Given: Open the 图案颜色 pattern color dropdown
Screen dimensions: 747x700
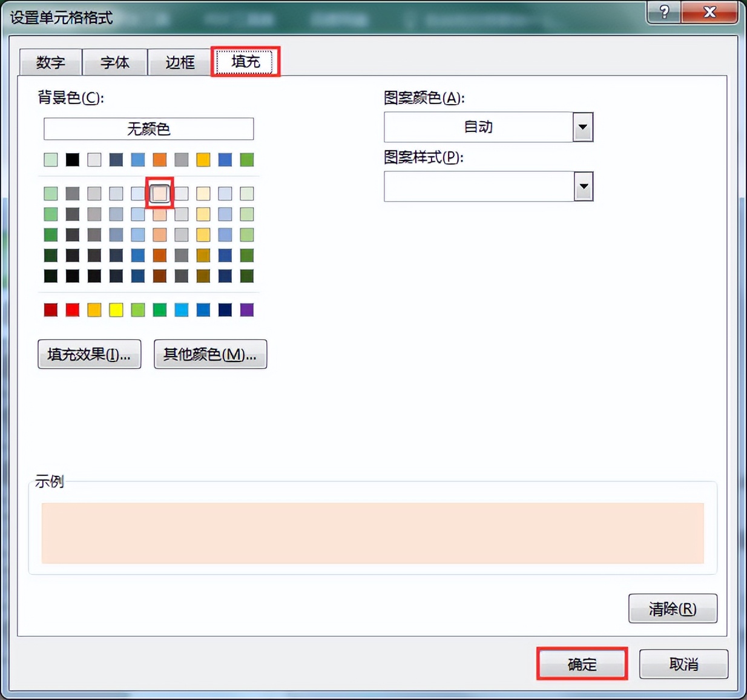Looking at the screenshot, I should (582, 127).
